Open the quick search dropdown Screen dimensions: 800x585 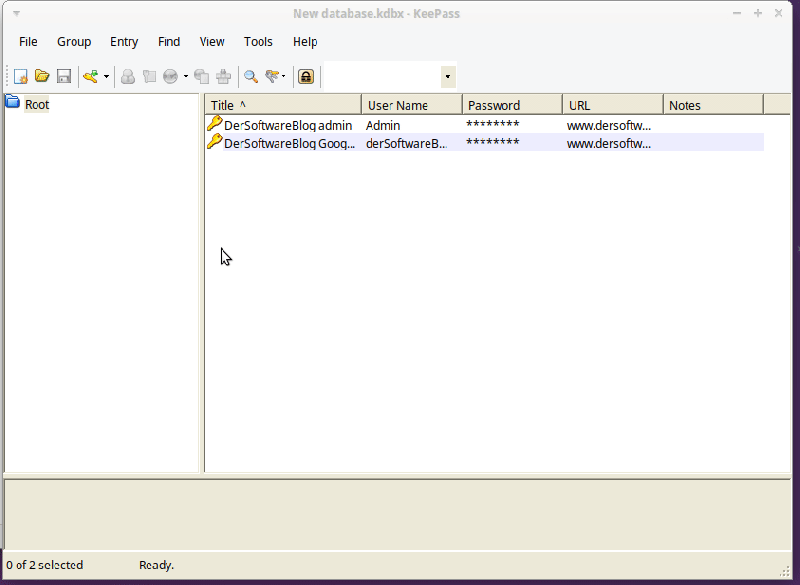447,76
